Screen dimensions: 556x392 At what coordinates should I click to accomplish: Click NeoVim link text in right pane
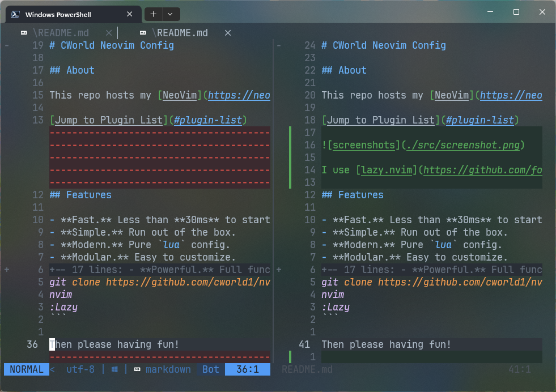tap(452, 95)
